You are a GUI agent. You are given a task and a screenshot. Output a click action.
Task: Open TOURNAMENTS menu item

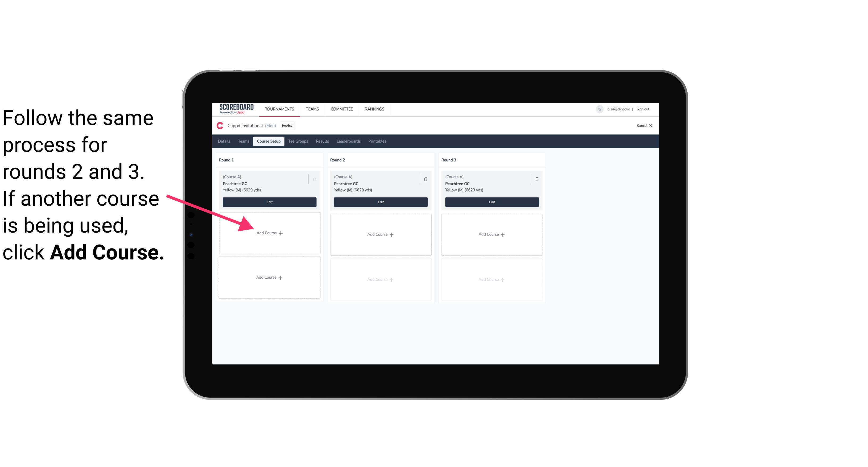pyautogui.click(x=280, y=109)
